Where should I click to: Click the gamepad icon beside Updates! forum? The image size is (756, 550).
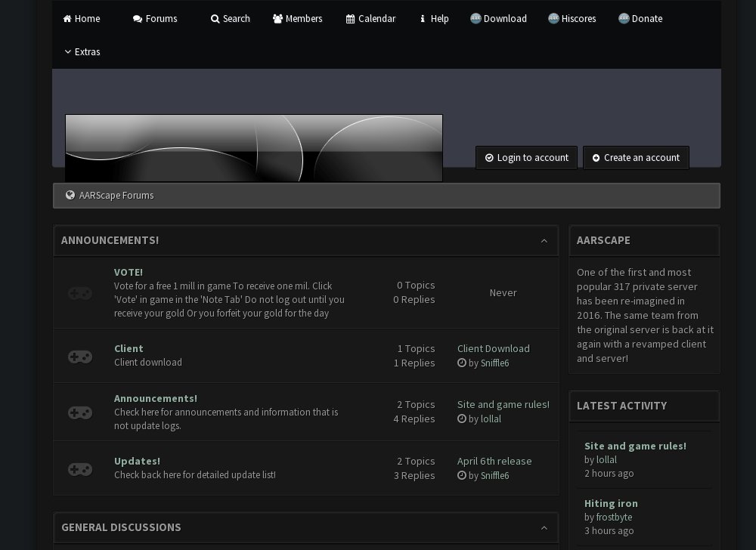80,469
